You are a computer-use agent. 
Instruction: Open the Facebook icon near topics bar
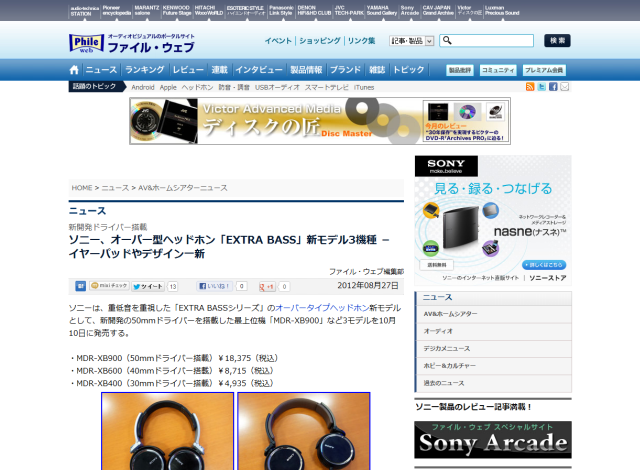coord(553,86)
